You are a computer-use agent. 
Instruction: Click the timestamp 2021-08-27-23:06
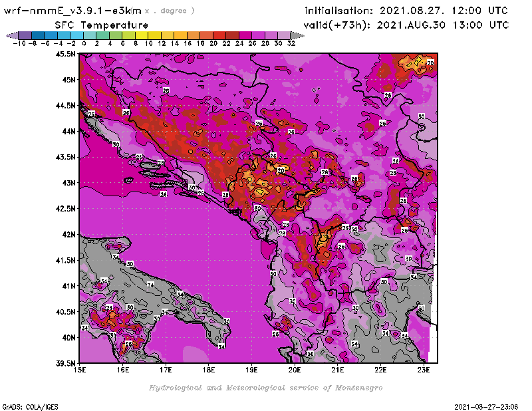486,407
